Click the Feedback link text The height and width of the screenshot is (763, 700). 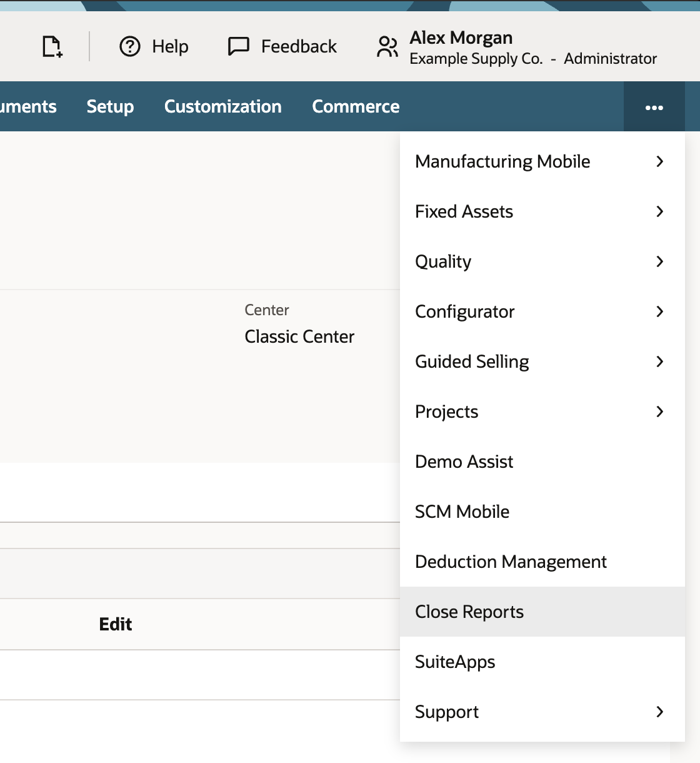point(299,46)
